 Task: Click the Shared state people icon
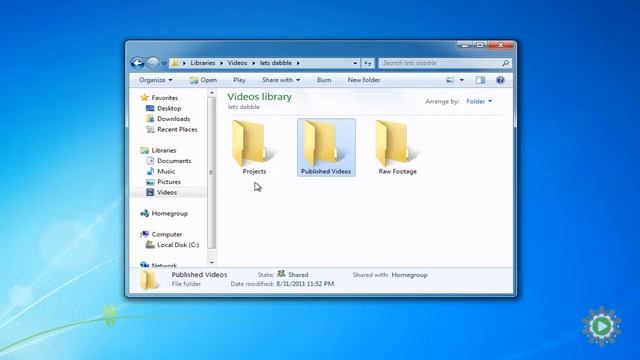click(x=281, y=274)
